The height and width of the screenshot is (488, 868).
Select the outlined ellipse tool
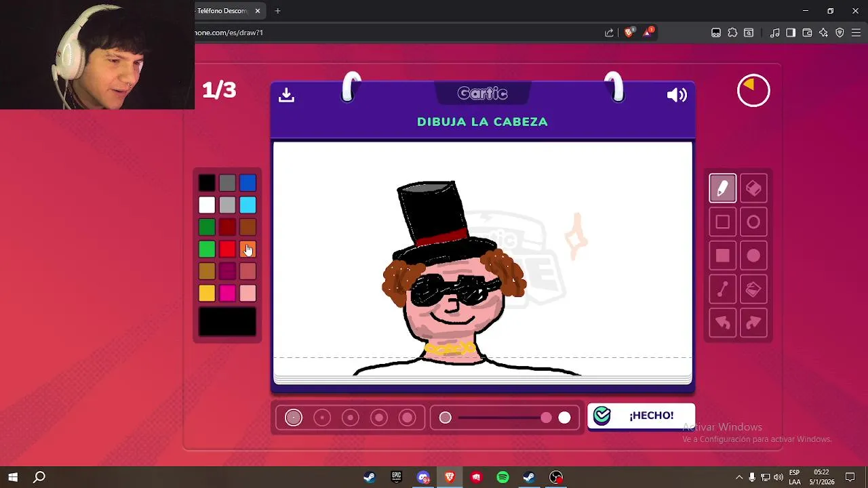753,222
